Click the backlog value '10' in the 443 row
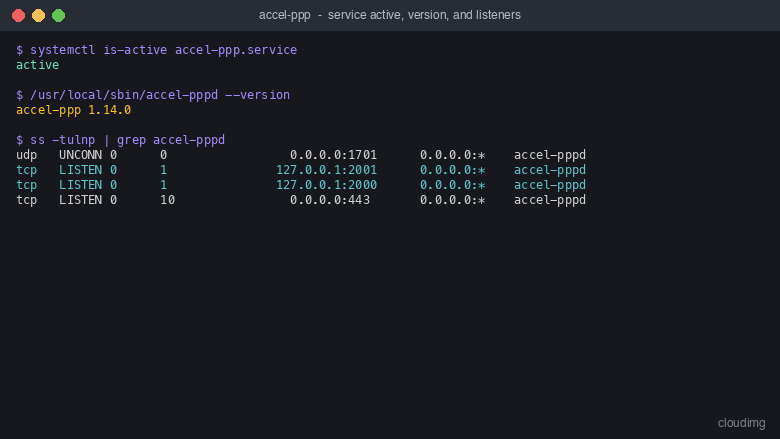This screenshot has height=439, width=780. click(x=168, y=199)
